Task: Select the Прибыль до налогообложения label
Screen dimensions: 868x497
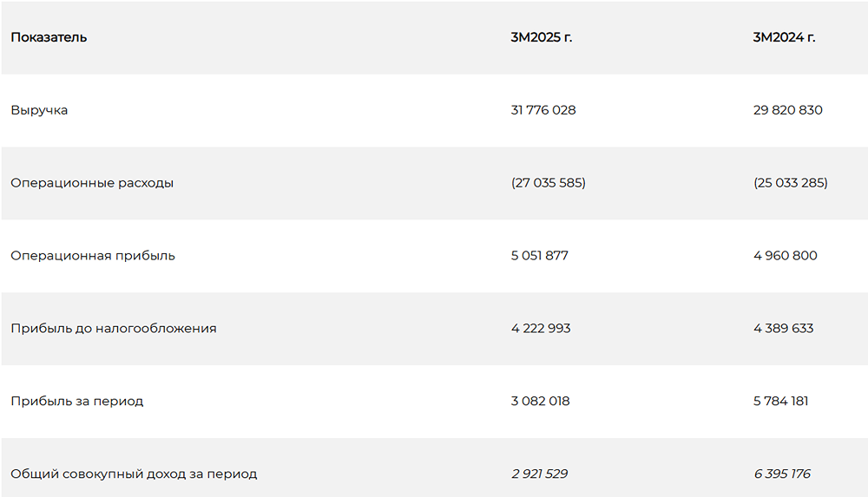Action: coord(114,329)
